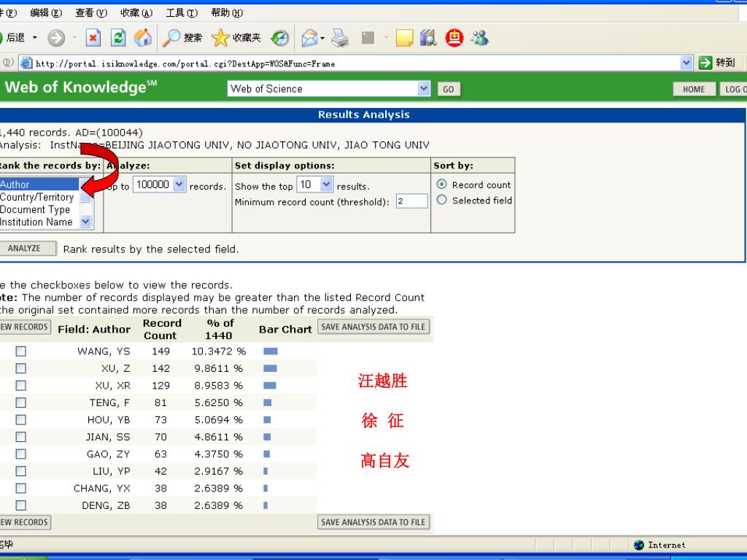
Task: Open the 100000 records count dropdown
Action: click(179, 184)
